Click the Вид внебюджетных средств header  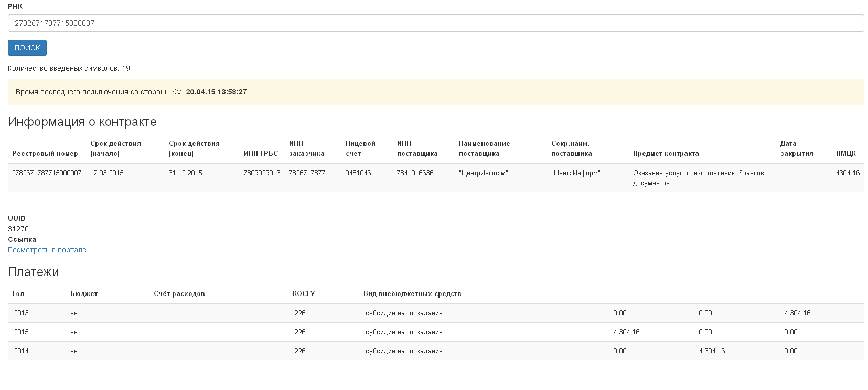click(x=412, y=293)
